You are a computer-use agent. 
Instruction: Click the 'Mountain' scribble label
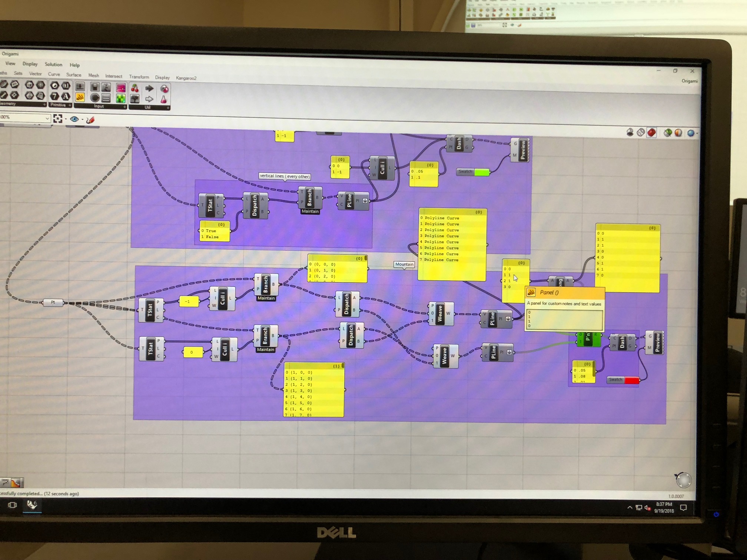pyautogui.click(x=404, y=264)
